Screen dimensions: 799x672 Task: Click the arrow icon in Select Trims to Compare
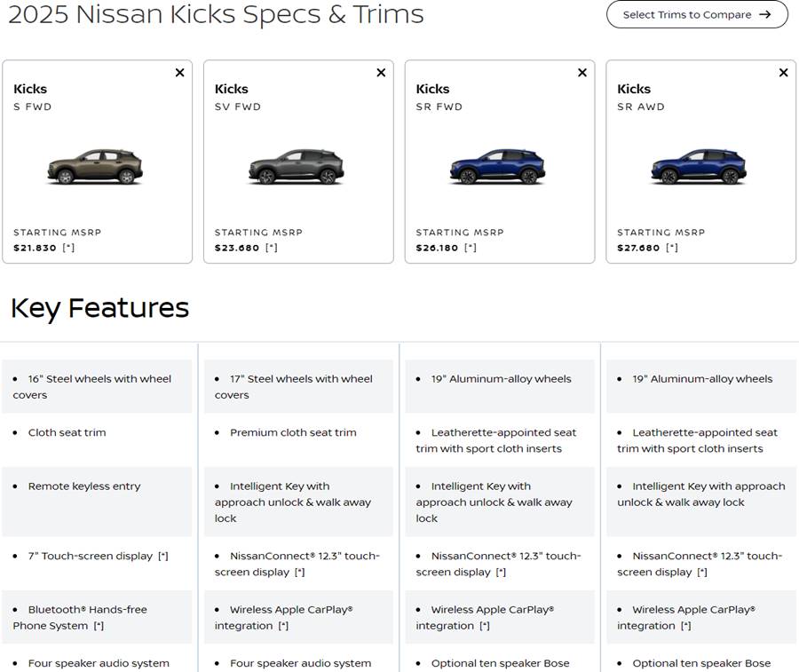[765, 14]
